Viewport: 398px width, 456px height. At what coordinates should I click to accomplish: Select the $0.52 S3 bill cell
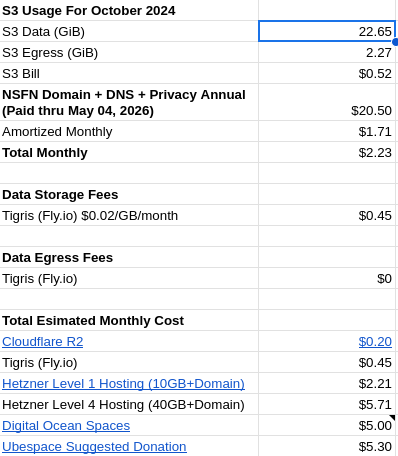[x=327, y=73]
